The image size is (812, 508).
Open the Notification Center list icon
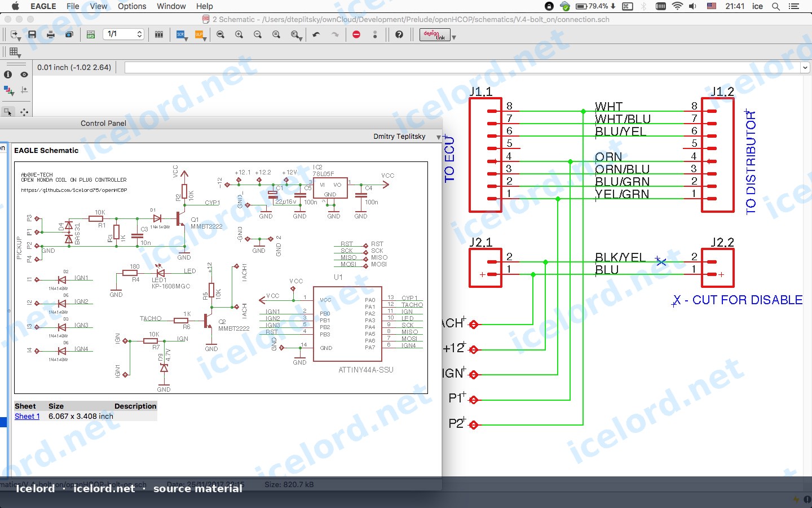click(794, 6)
